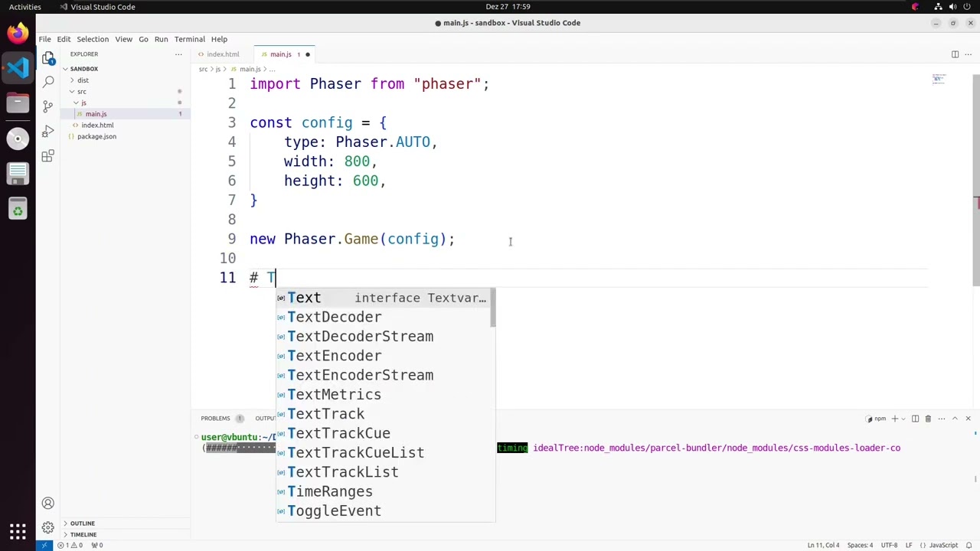Expand the TIMELINE section

pyautogui.click(x=83, y=534)
